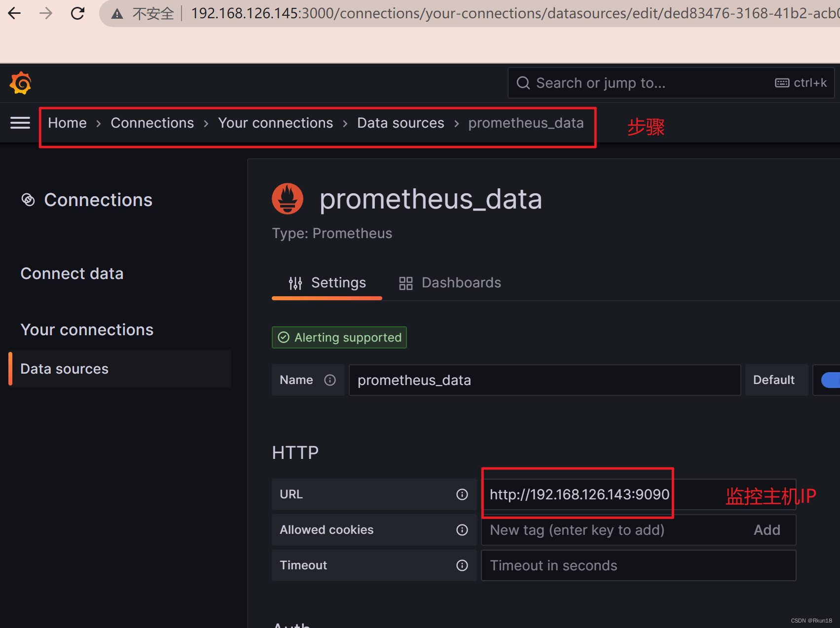Click the Timeout label
840x628 pixels.
click(303, 565)
